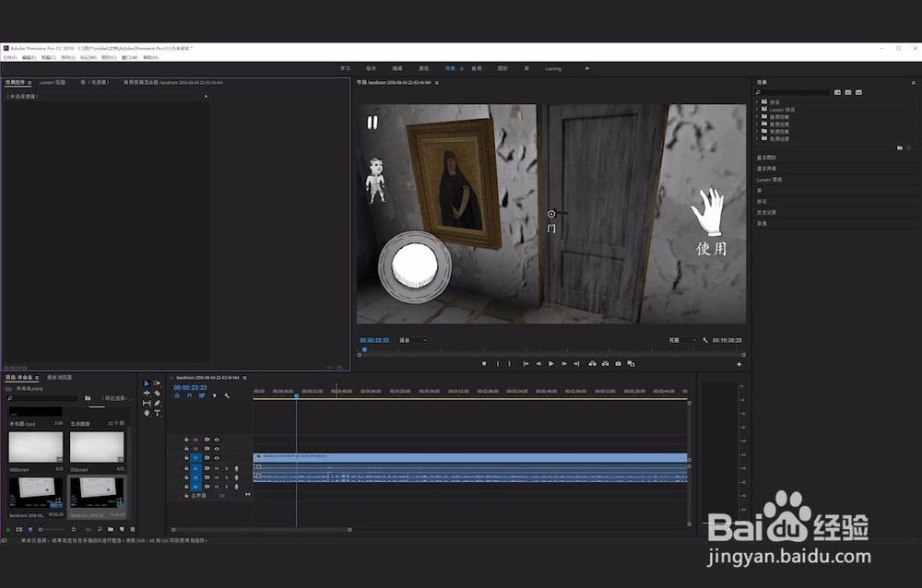Open the Learning workspace tab
922x588 pixels.
pos(552,68)
